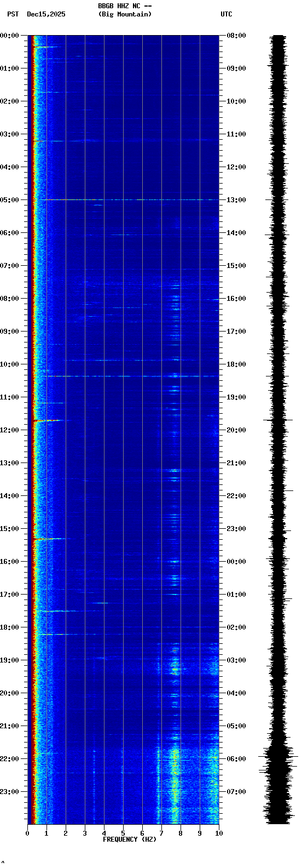Click the PST "03:00" time label
The image size is (302, 868).
9,134
